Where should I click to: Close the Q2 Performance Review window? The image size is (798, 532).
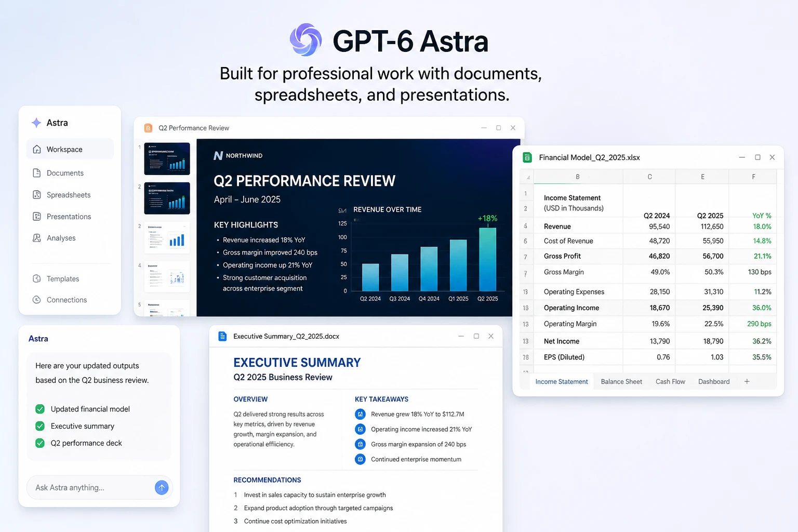coord(513,128)
